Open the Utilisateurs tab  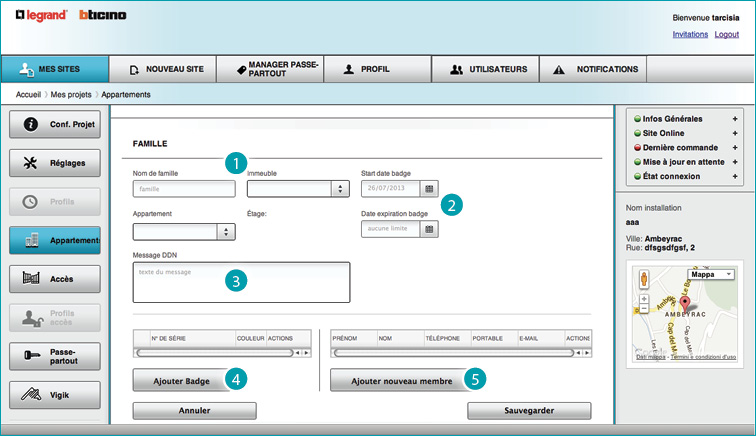(x=487, y=70)
